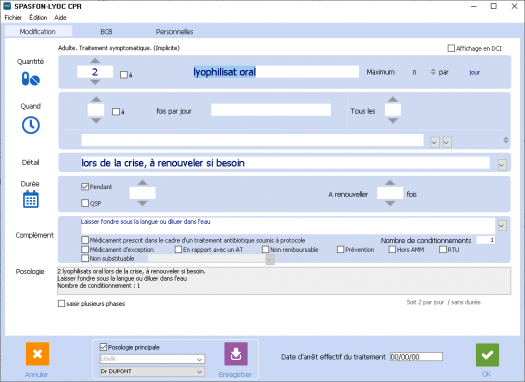Decrease the A renouveler count with down arrow
Viewport: 525px width, 382px height.
pos(390,204)
